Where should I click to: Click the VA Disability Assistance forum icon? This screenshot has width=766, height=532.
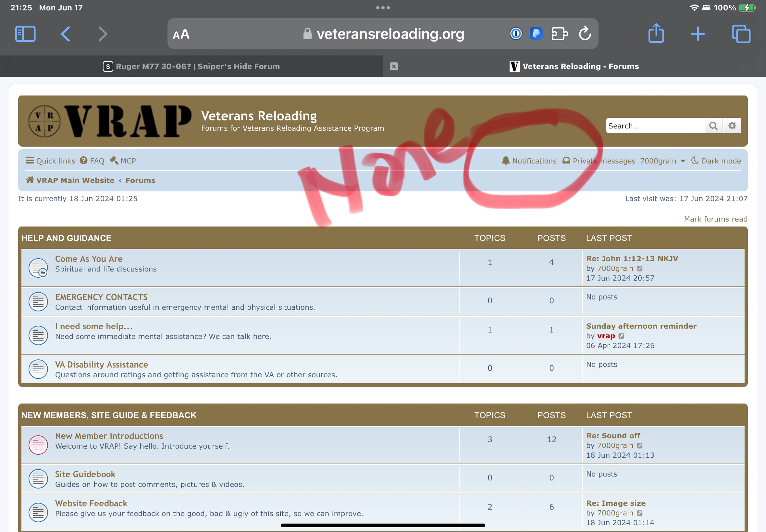click(x=38, y=369)
